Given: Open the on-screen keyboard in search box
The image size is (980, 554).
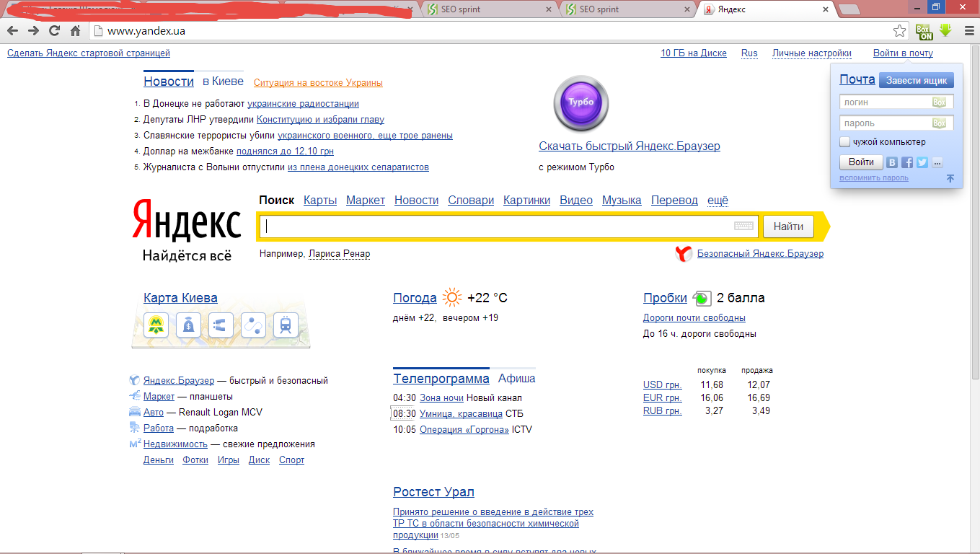Looking at the screenshot, I should point(743,226).
